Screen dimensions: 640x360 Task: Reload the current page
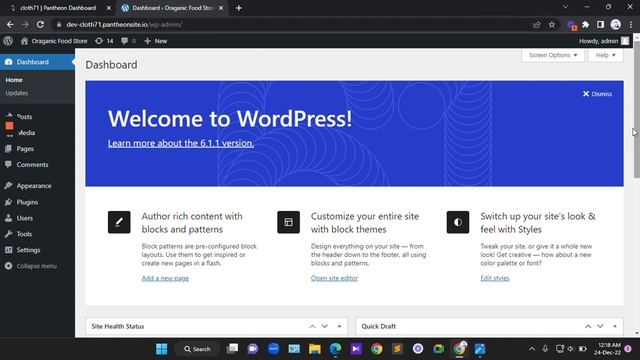[x=40, y=24]
